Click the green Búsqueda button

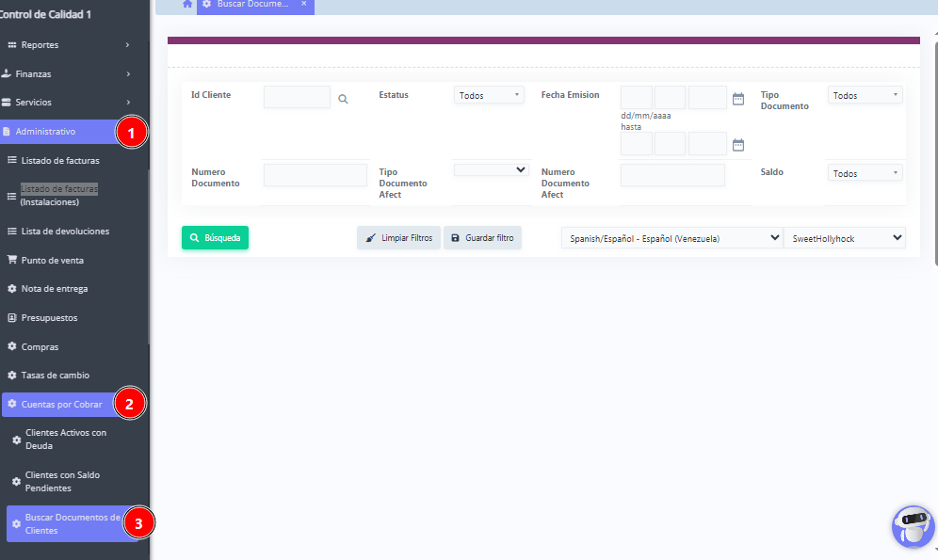[x=215, y=238]
